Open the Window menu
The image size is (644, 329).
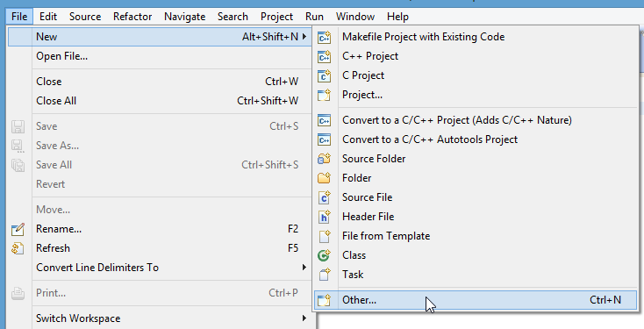pyautogui.click(x=355, y=17)
